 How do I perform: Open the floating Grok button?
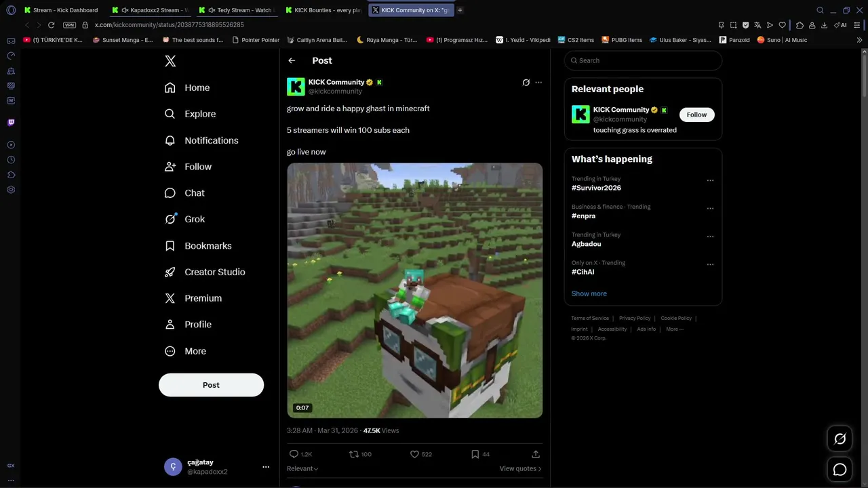pos(840,439)
